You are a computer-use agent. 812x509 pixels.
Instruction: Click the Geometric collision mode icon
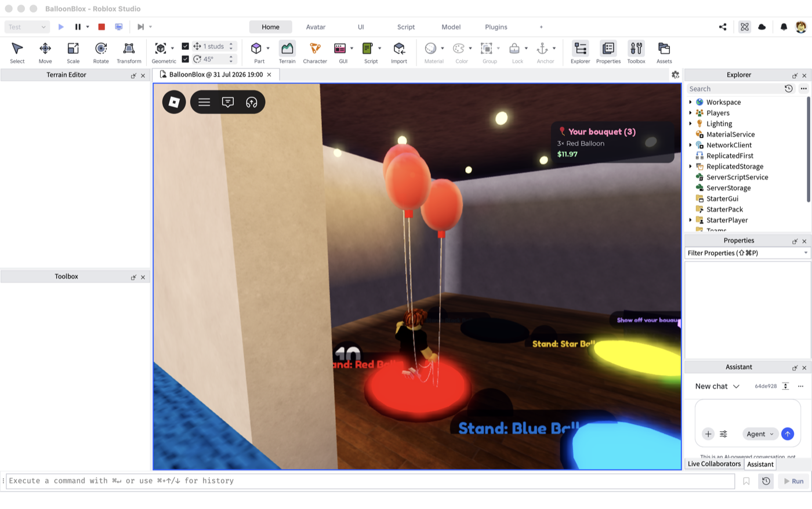click(161, 49)
